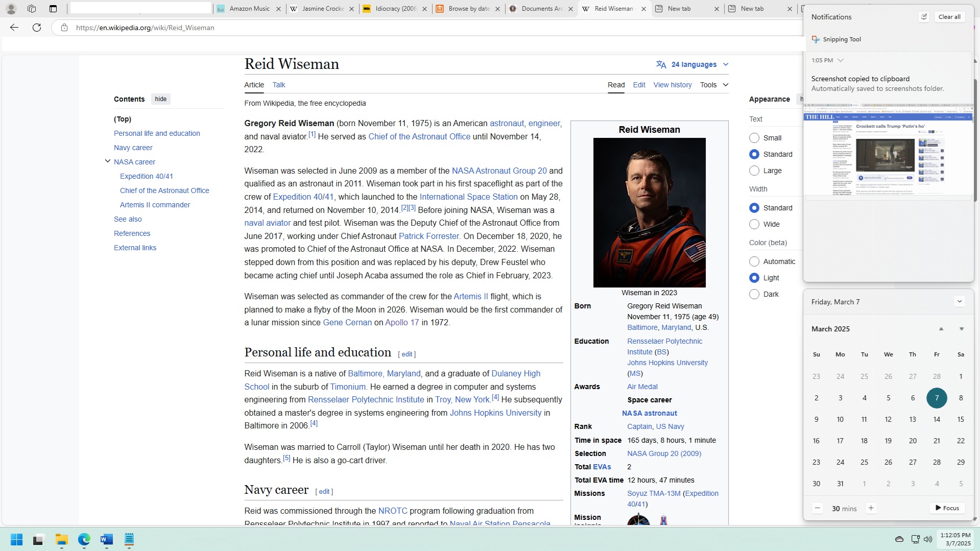Open the 24 languages translate icon
Screen dimensions: 980x551
click(661, 64)
